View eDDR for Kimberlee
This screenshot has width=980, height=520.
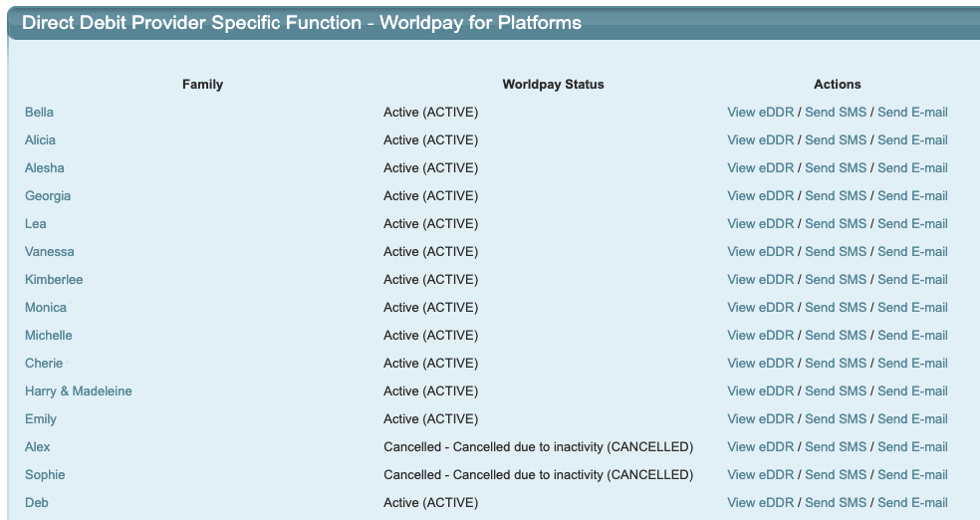(x=761, y=279)
